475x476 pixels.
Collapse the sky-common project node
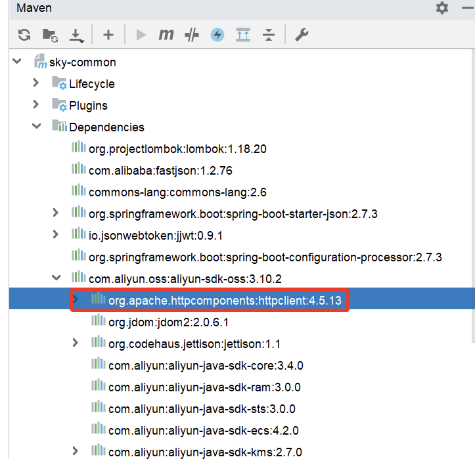click(x=17, y=61)
